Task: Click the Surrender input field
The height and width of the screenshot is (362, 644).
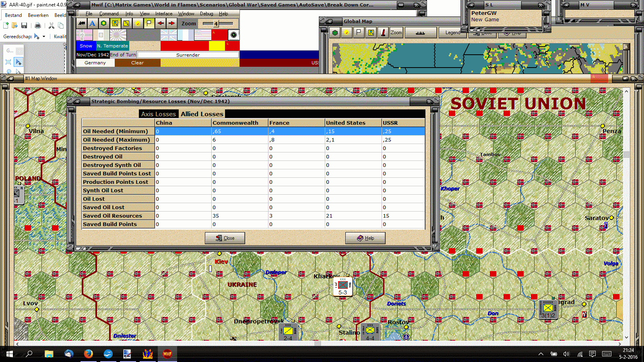Action: tap(188, 55)
